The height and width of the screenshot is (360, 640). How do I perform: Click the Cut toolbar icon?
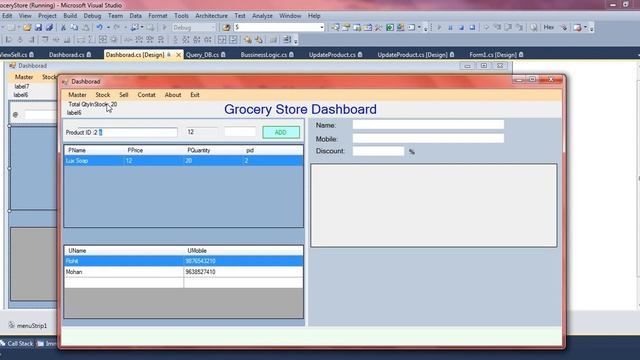pyautogui.click(x=63, y=27)
